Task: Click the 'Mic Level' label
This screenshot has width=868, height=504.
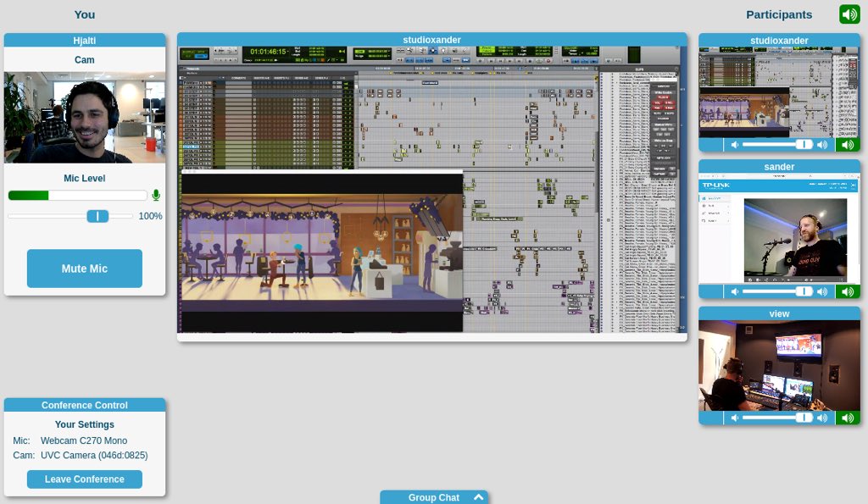Action: pos(85,178)
